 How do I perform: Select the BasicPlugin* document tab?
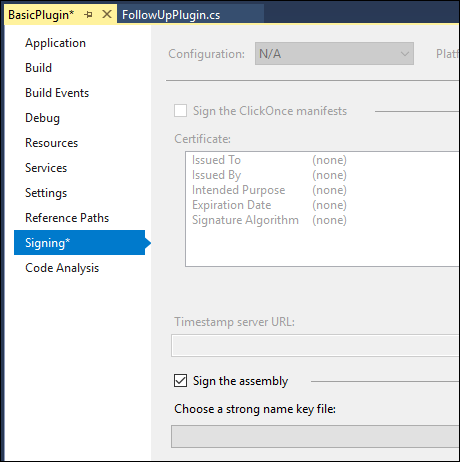[41, 15]
